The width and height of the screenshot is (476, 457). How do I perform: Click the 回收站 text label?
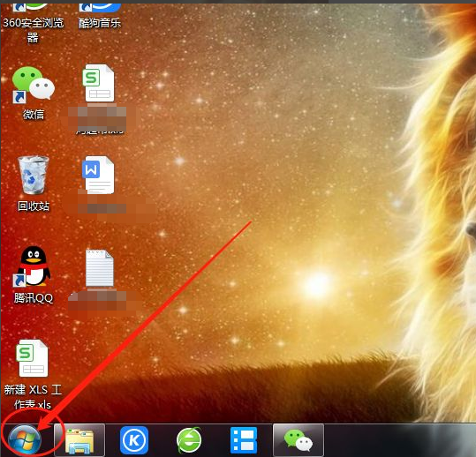[34, 206]
